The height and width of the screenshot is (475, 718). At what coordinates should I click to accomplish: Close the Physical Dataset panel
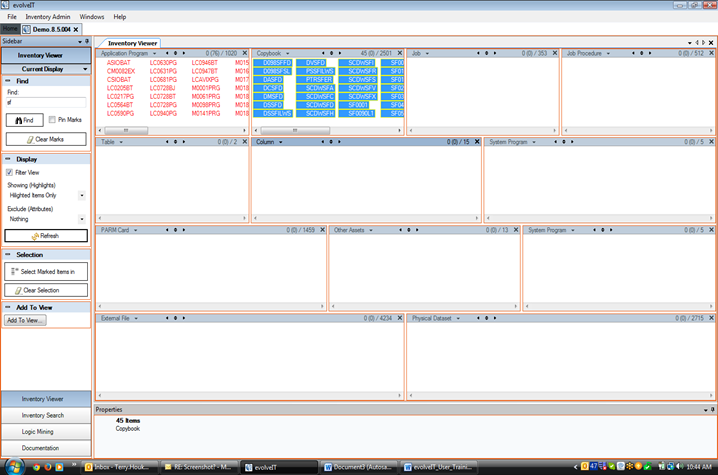711,318
